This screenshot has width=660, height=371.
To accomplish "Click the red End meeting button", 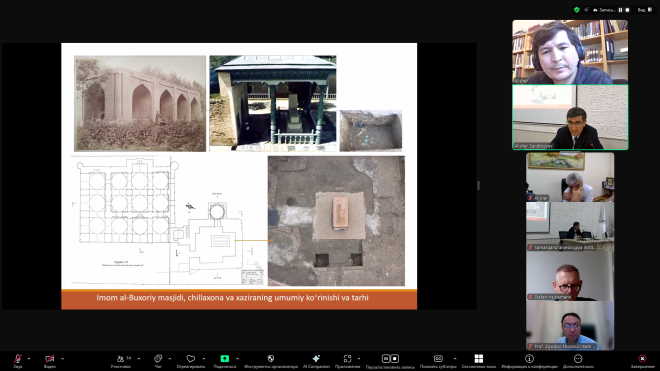I will click(642, 359).
